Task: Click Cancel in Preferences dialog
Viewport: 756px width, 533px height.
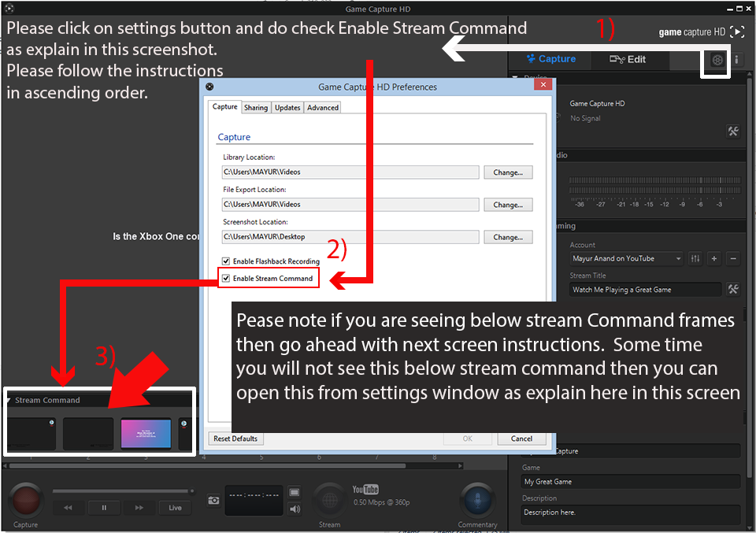Action: tap(521, 439)
